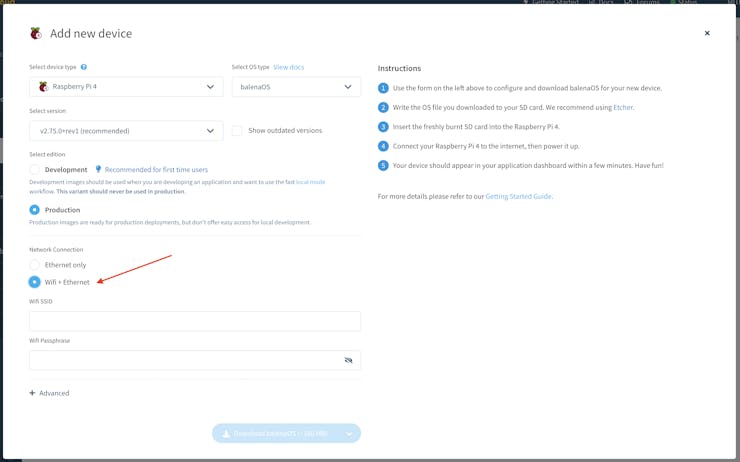Image resolution: width=740 pixels, height=462 pixels.
Task: Click the 'Network Connection' label
Action: coord(56,249)
